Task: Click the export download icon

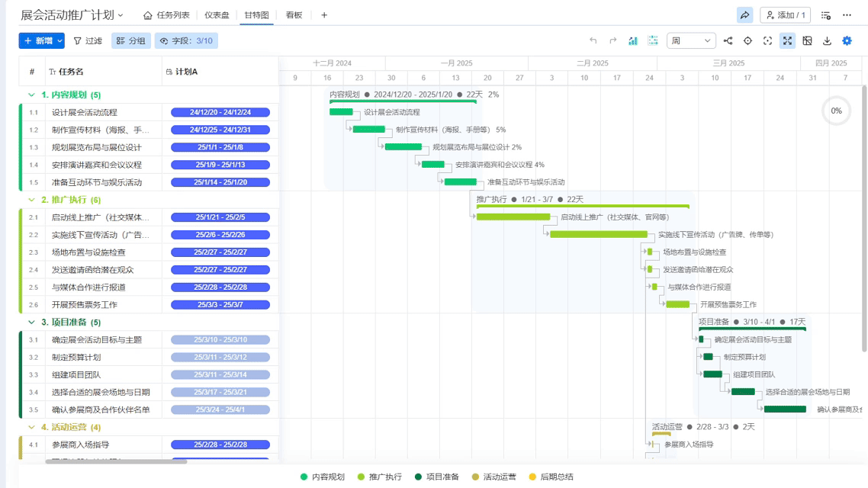Action: pos(828,40)
